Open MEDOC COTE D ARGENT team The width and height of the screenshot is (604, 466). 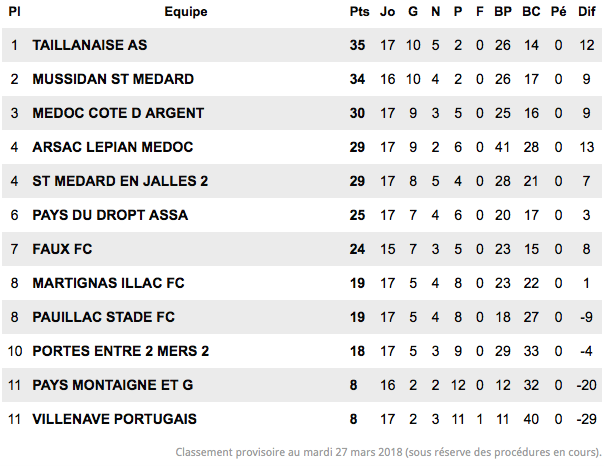click(x=118, y=113)
